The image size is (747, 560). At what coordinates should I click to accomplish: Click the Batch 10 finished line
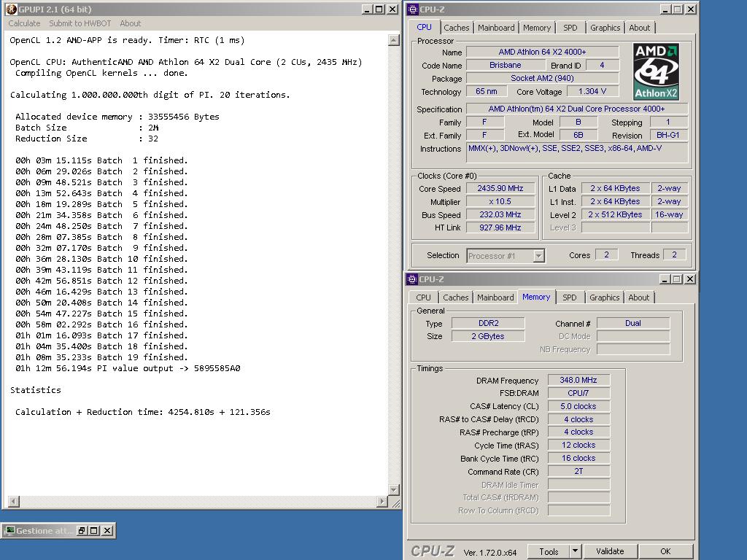tap(101, 259)
